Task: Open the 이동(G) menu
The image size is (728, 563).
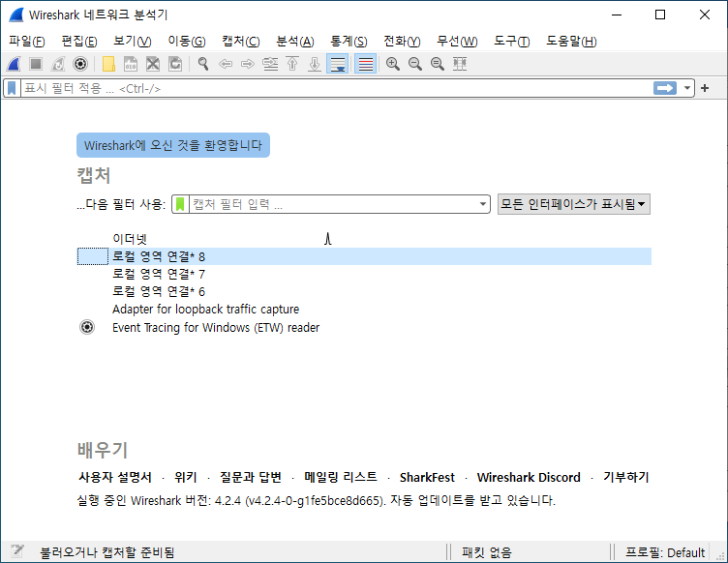Action: [187, 42]
